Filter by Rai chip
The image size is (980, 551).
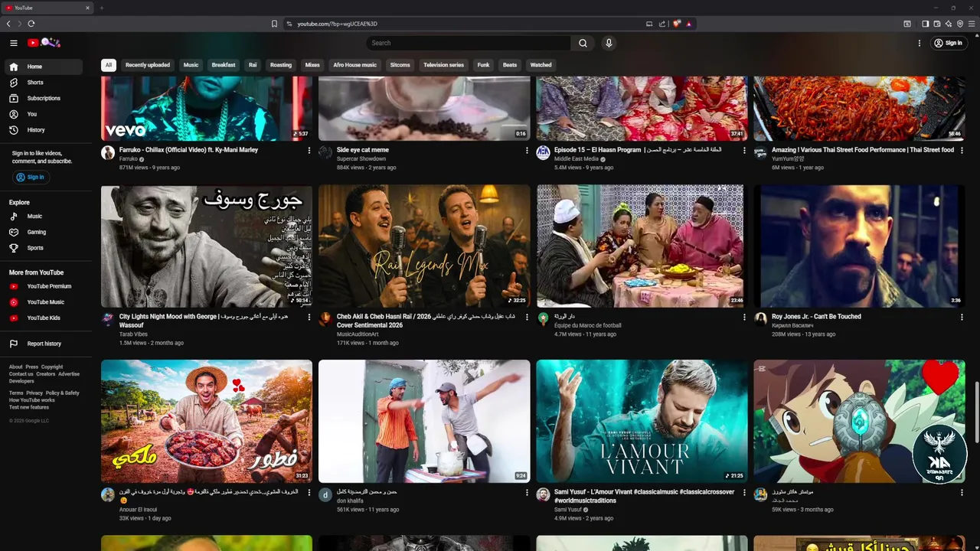pos(253,65)
